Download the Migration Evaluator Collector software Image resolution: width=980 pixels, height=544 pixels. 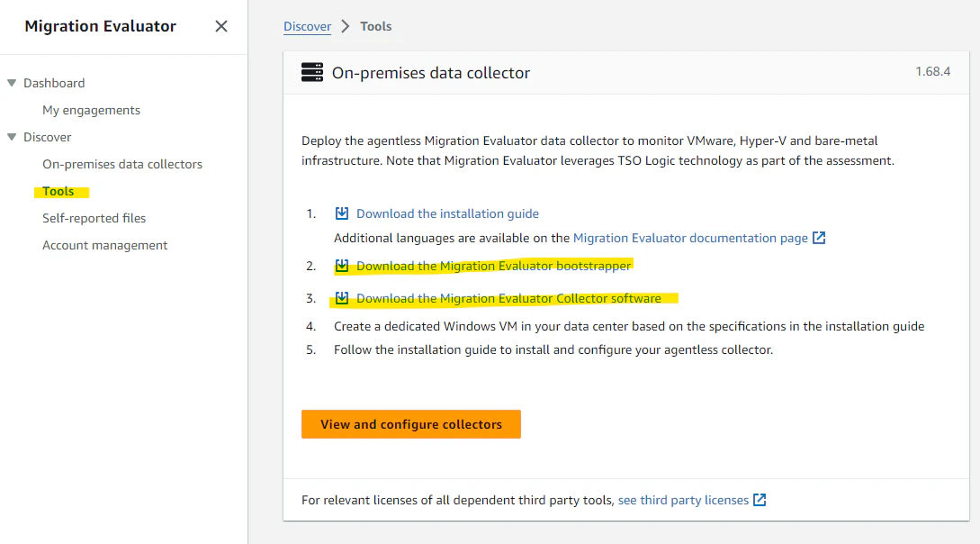click(508, 299)
